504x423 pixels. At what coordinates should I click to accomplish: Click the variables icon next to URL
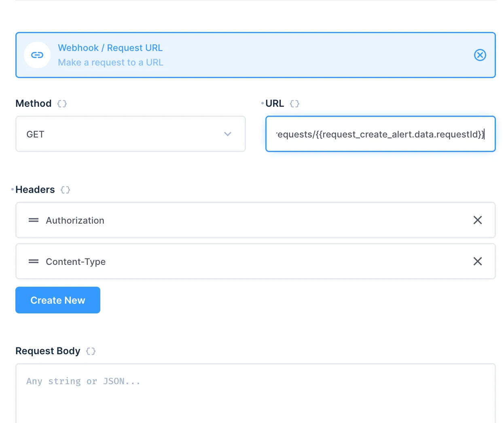pyautogui.click(x=295, y=104)
